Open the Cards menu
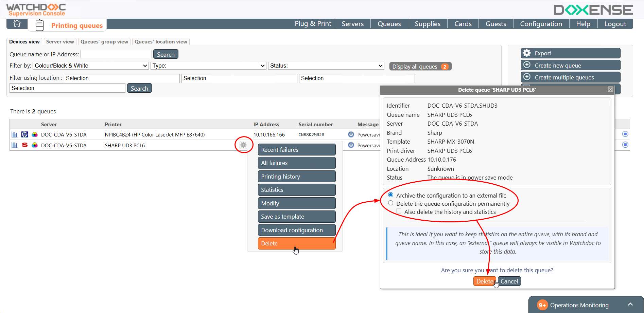 tap(463, 24)
